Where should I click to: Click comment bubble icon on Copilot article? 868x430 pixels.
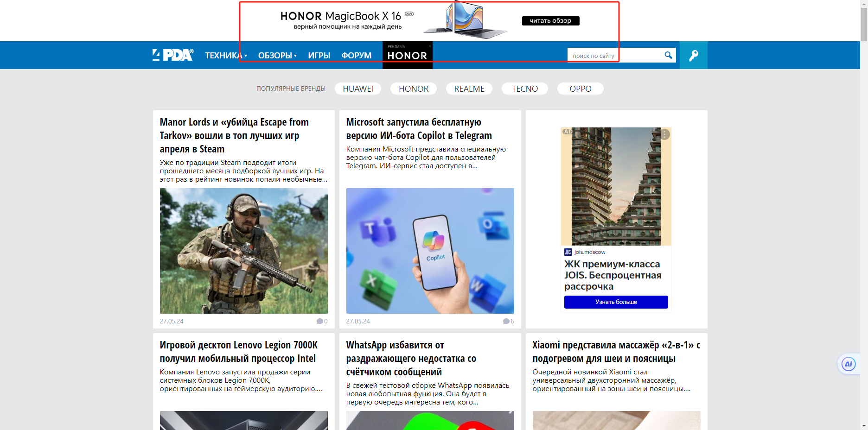point(506,321)
